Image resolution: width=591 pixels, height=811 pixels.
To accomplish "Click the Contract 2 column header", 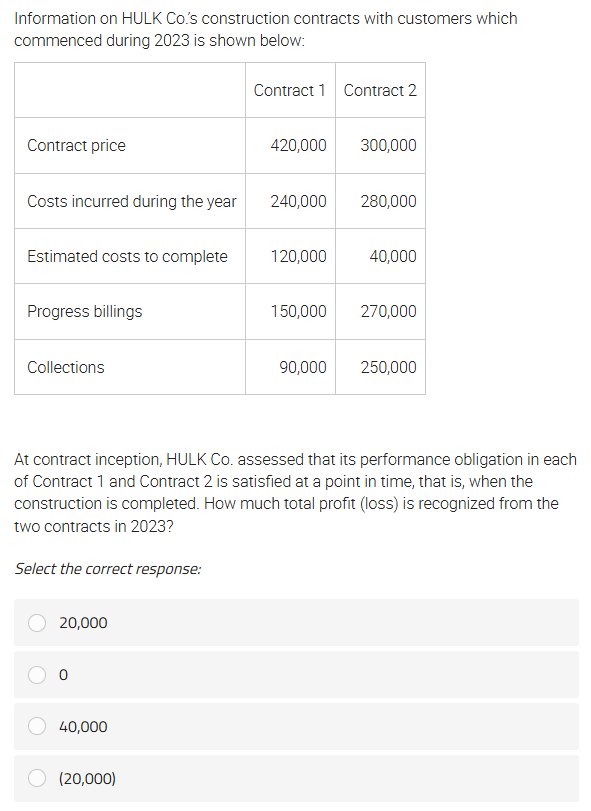I will point(380,91).
